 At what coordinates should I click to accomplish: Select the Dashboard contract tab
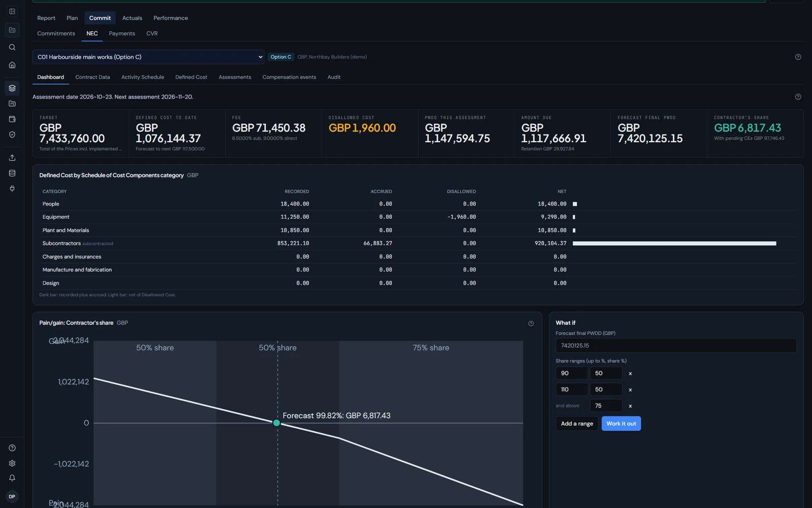pyautogui.click(x=51, y=77)
